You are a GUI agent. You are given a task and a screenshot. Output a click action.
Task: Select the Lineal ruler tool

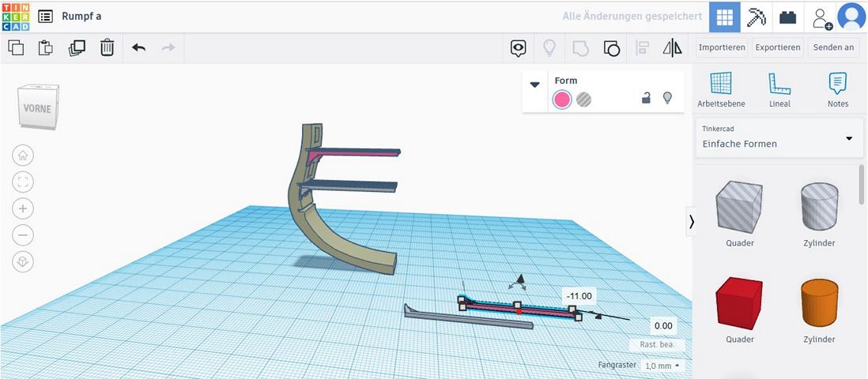pos(779,89)
